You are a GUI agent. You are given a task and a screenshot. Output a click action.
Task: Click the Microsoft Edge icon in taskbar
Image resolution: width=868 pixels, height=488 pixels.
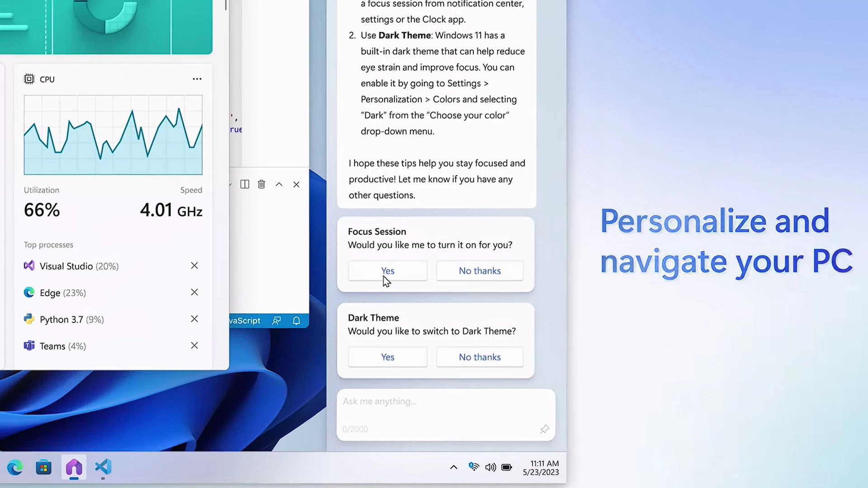pos(15,467)
